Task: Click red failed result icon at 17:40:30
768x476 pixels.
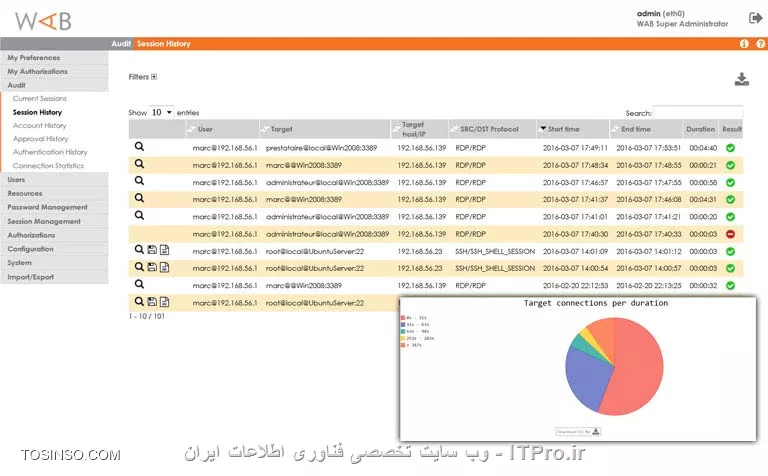Action: (x=731, y=233)
